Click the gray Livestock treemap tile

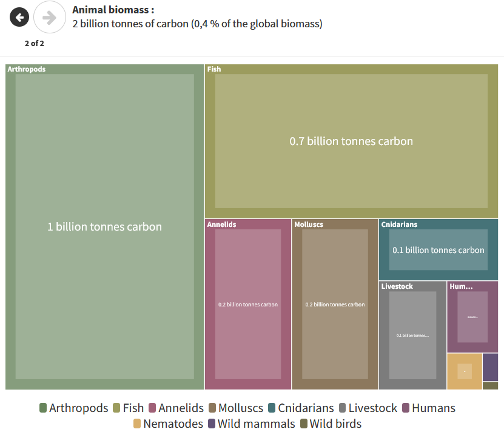click(412, 335)
